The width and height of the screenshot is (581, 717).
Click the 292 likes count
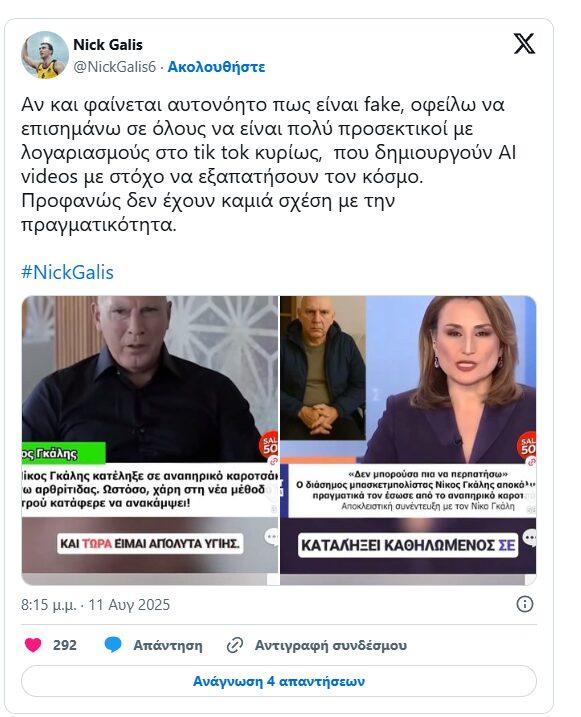[64, 645]
